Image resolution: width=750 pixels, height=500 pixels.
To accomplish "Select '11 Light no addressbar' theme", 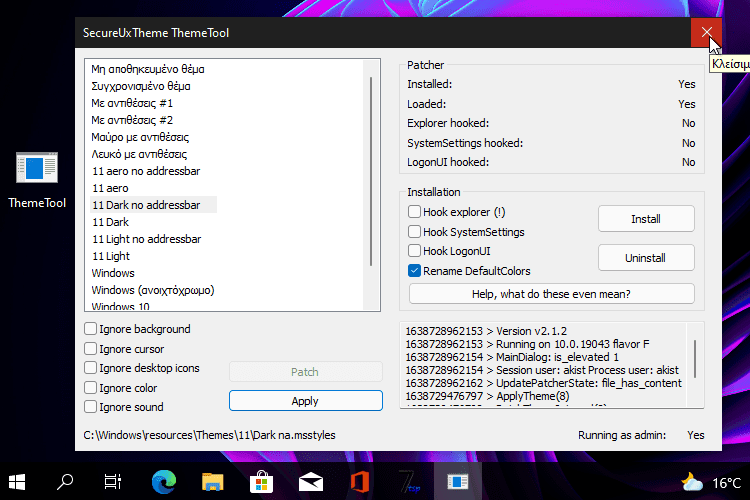I will [x=146, y=239].
